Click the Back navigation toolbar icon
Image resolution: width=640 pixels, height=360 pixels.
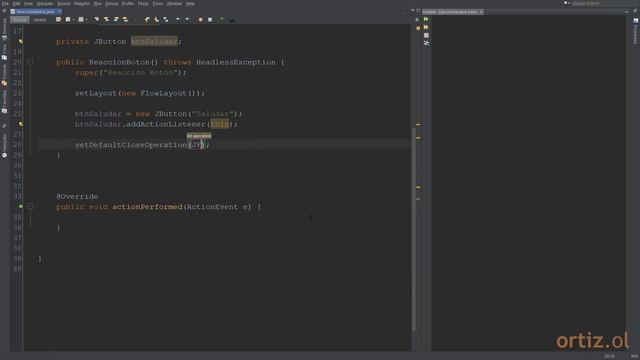68,20
